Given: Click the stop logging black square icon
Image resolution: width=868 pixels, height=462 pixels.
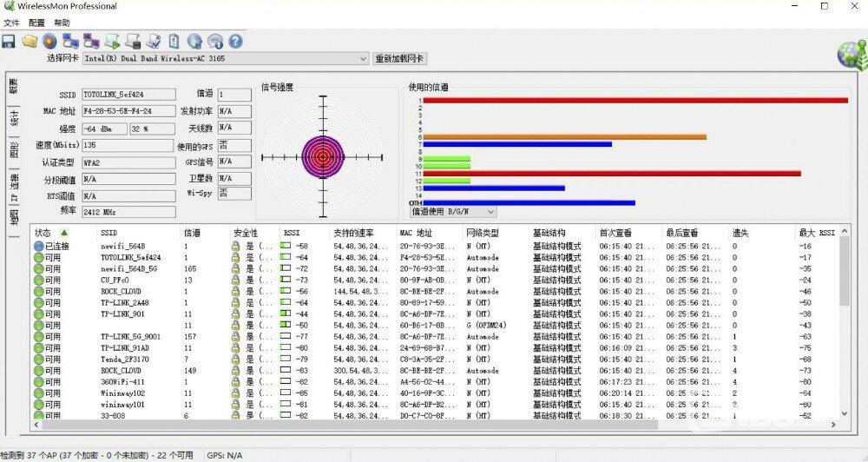Looking at the screenshot, I should (133, 41).
